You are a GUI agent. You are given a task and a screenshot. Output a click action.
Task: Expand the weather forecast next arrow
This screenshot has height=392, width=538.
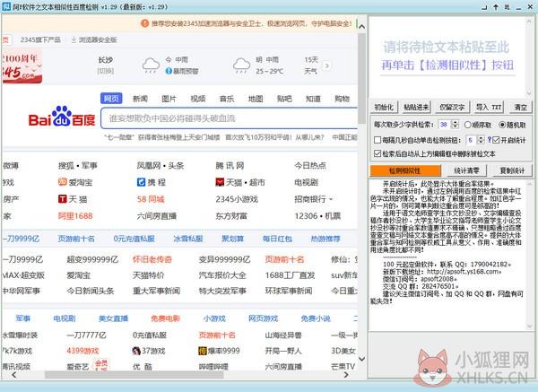(x=327, y=65)
